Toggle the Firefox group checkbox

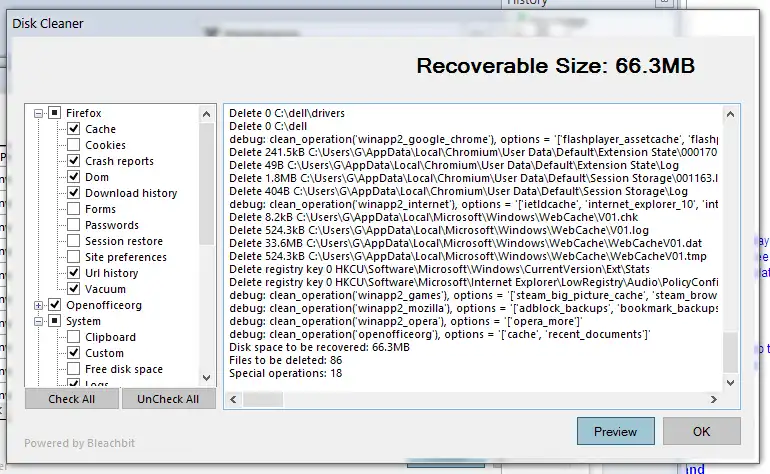coord(55,113)
